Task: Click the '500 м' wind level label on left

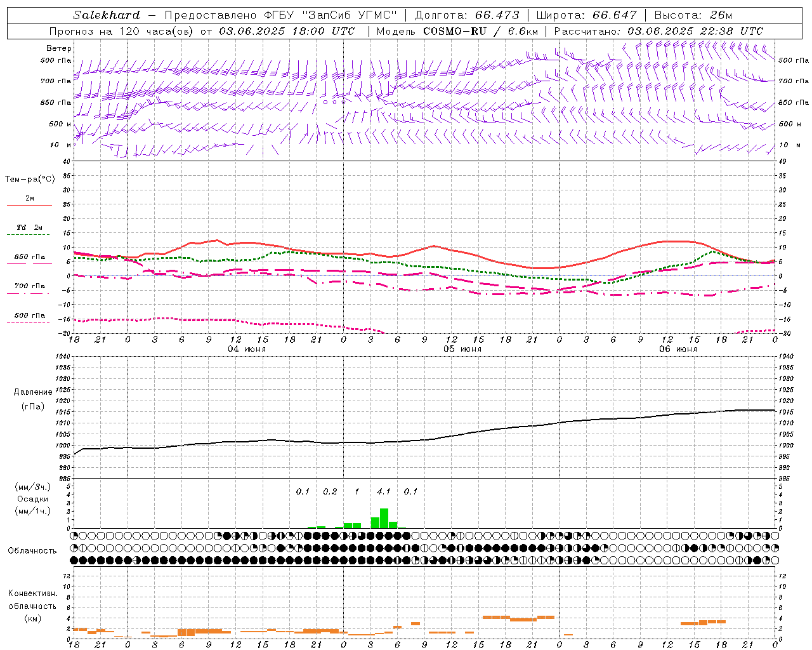Action: 60,124
